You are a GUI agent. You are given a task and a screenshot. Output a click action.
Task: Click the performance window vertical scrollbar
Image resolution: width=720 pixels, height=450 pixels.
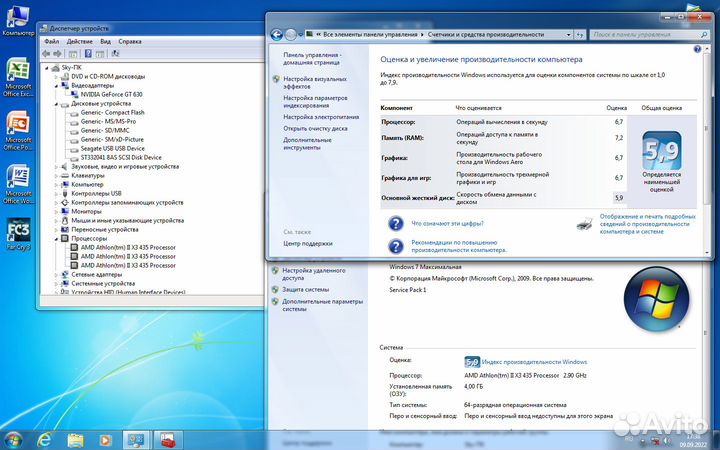click(x=706, y=150)
